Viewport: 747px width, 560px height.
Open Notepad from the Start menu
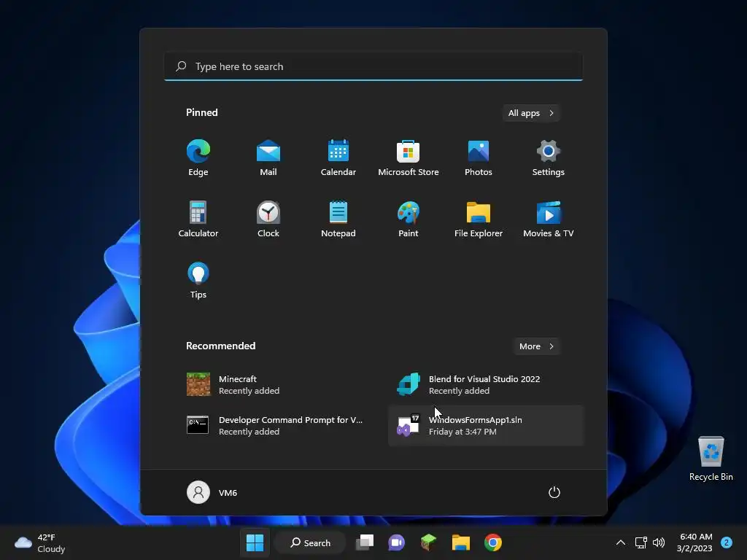click(338, 219)
